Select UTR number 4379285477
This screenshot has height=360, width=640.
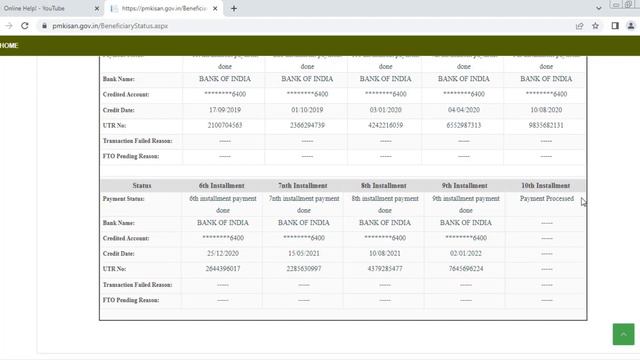tap(384, 269)
